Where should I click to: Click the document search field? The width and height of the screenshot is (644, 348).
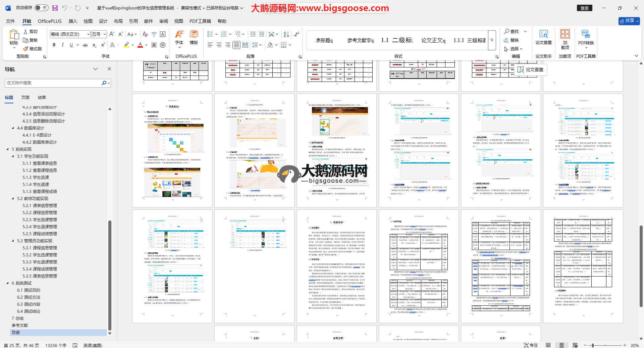[x=54, y=83]
